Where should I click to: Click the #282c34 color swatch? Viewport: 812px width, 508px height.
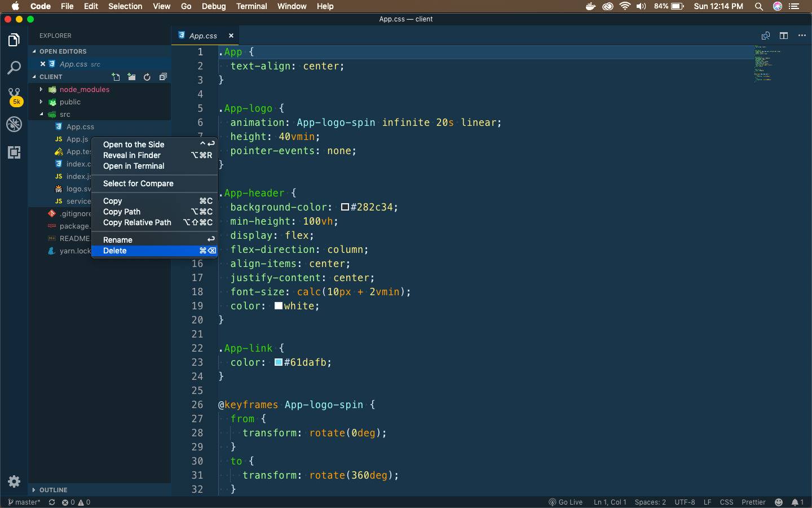pyautogui.click(x=345, y=207)
